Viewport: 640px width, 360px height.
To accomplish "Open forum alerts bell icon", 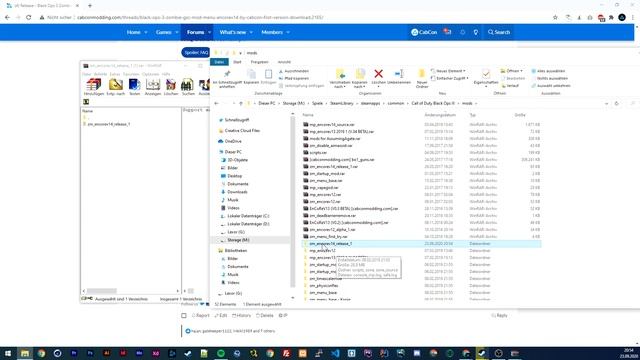I will tap(462, 32).
